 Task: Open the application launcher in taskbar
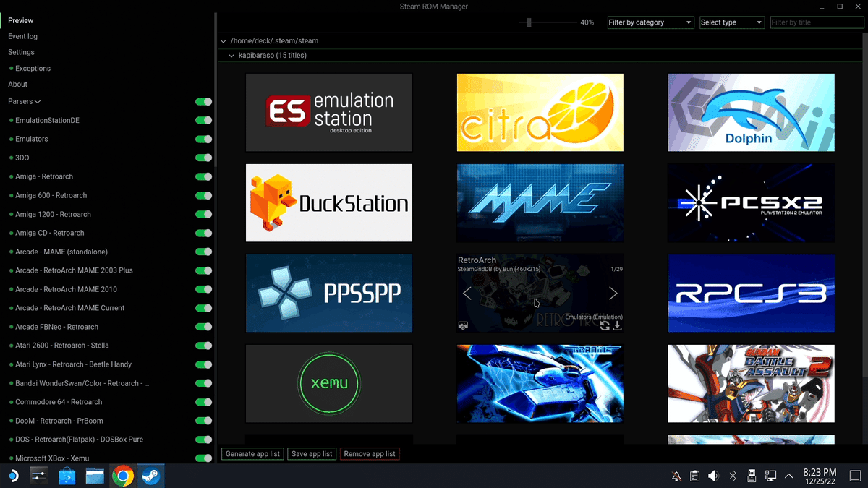tap(12, 476)
